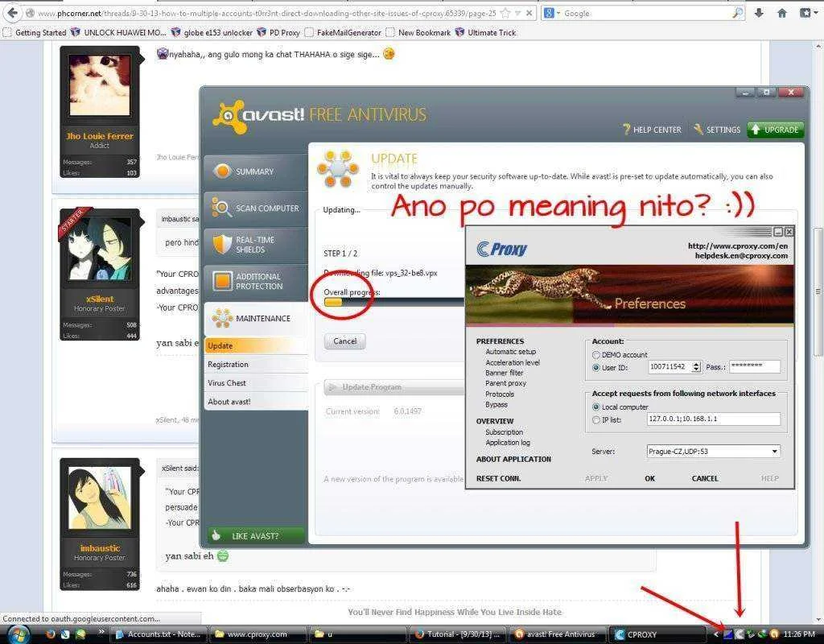Open avast Summary section
824x644 pixels.
click(256, 171)
